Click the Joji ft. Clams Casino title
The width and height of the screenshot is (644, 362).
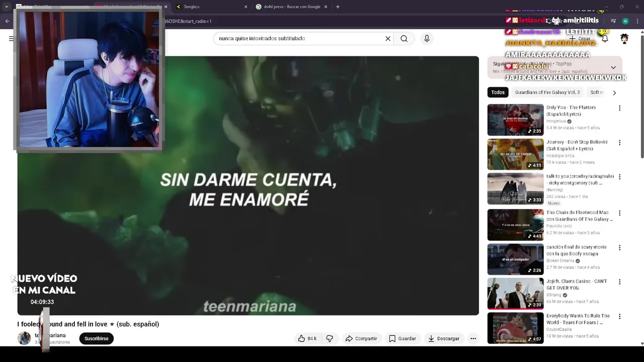(x=577, y=285)
